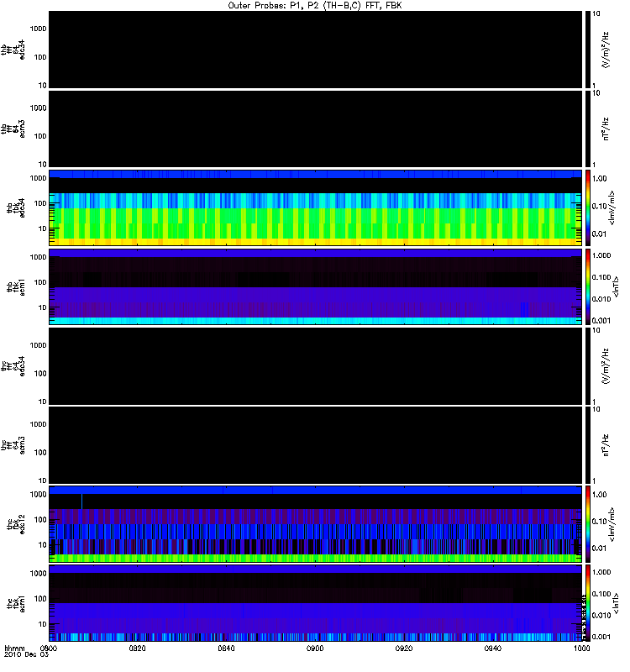Screen dimensions: 630x672
Task: Click the 10 frequency tick of thb fbk edc34 panel
Action: (x=43, y=228)
